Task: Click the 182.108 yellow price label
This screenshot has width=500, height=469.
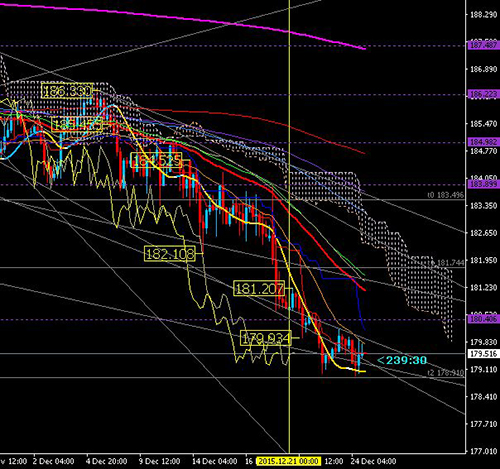Action: tap(170, 254)
